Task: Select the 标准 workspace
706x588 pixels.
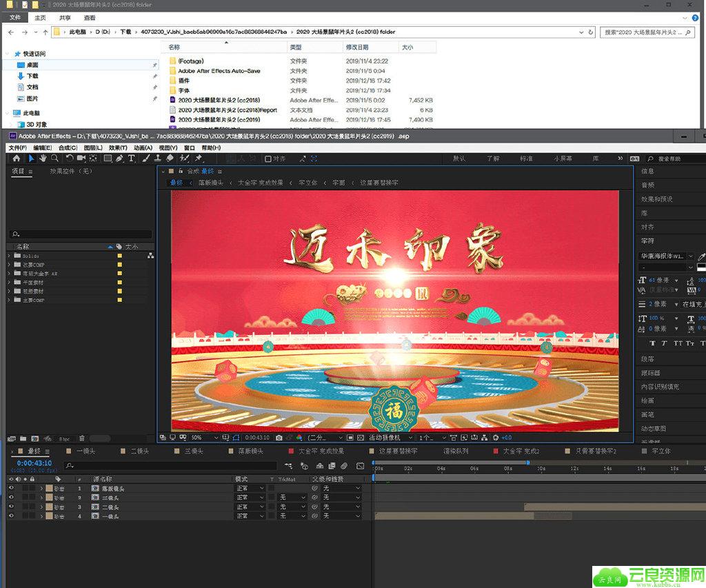Action: pos(526,159)
